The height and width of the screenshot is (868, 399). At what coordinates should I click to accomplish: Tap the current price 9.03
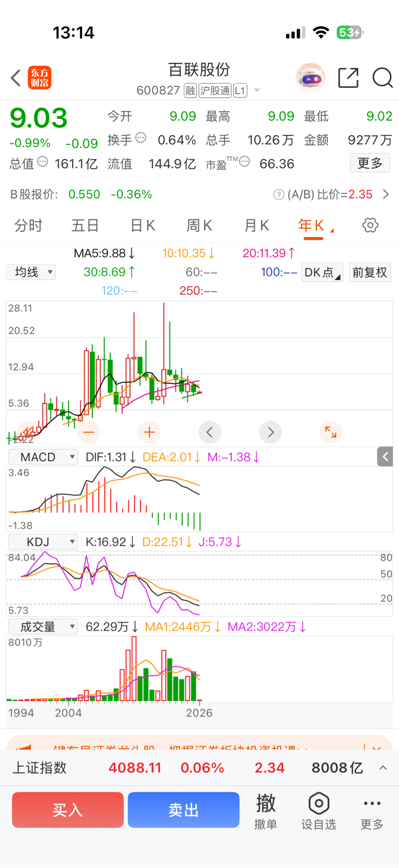[x=38, y=118]
